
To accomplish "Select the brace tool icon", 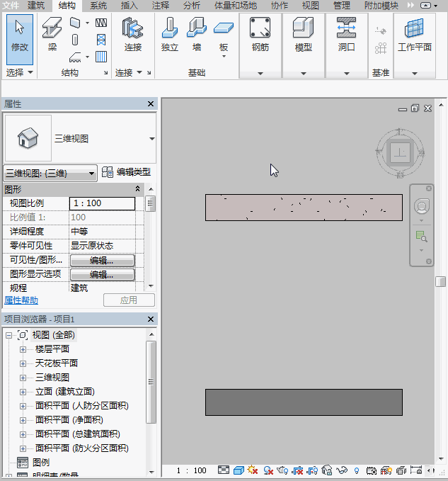I will (101, 40).
